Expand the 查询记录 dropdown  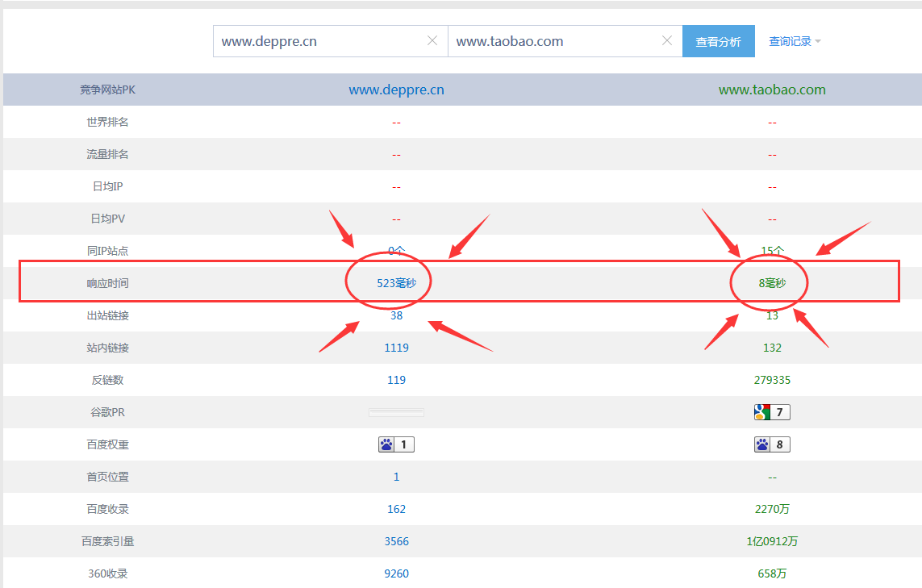795,41
